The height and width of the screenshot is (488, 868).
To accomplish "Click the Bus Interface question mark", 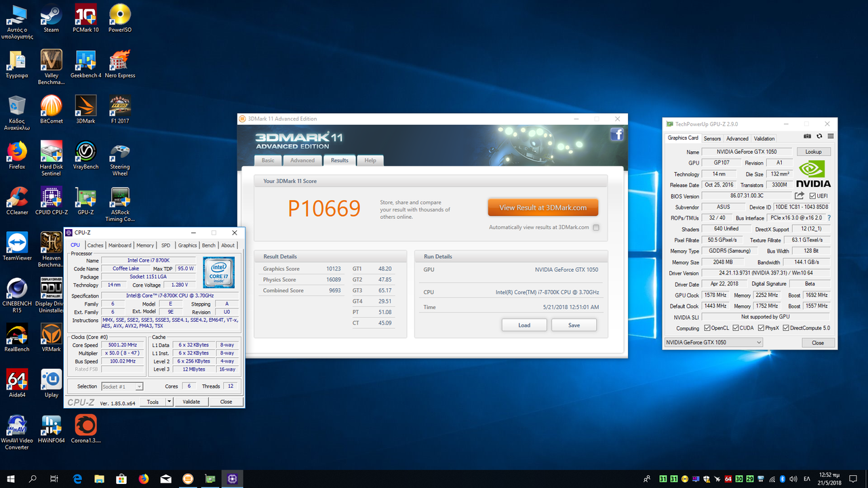I will click(829, 218).
